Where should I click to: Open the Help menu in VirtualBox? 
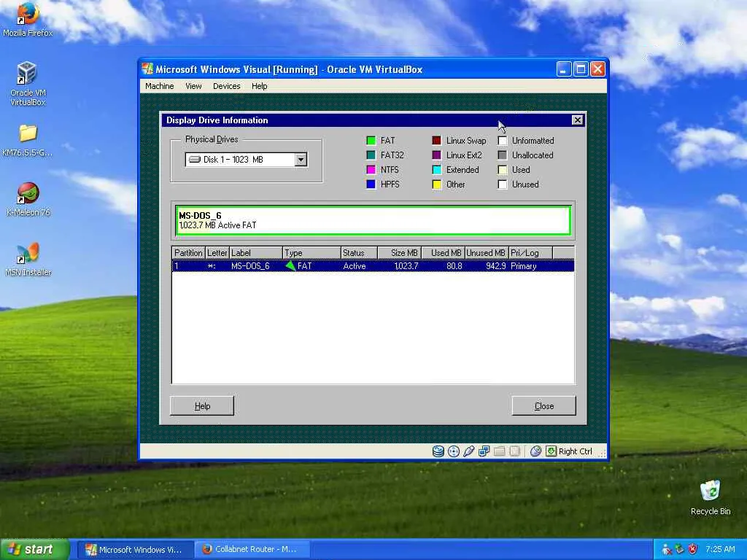[260, 86]
